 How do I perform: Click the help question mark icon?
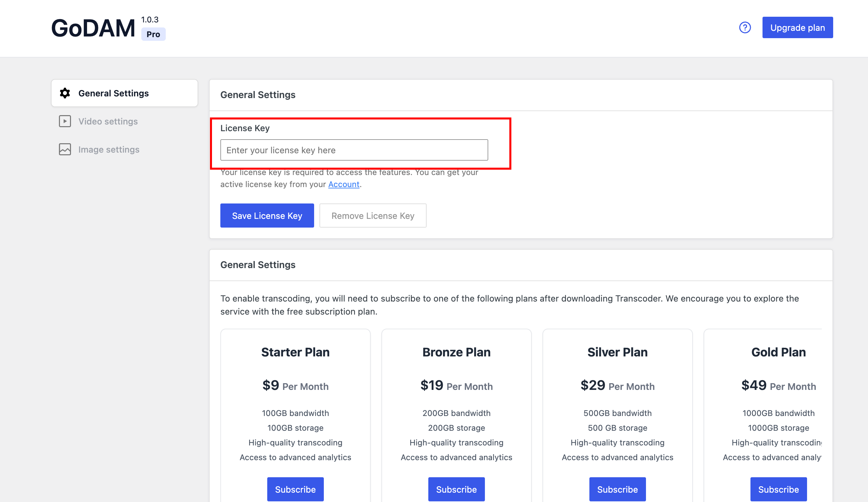(x=745, y=27)
